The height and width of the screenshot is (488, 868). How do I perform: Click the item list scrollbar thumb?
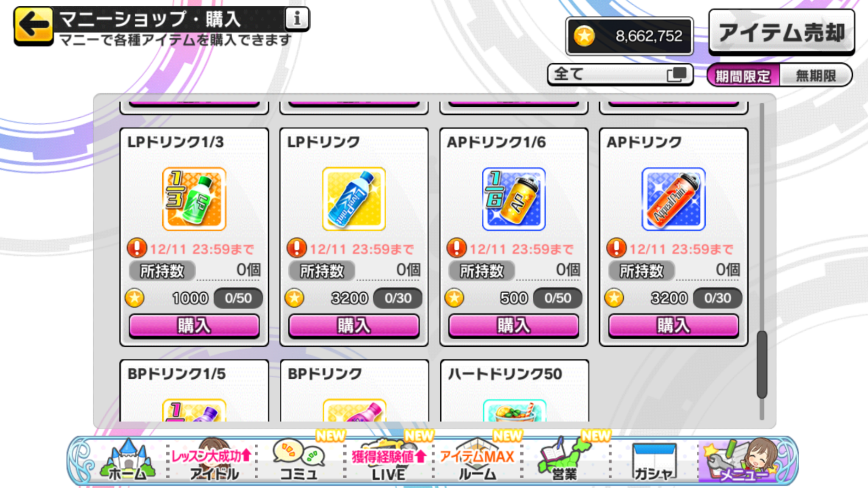pos(762,364)
